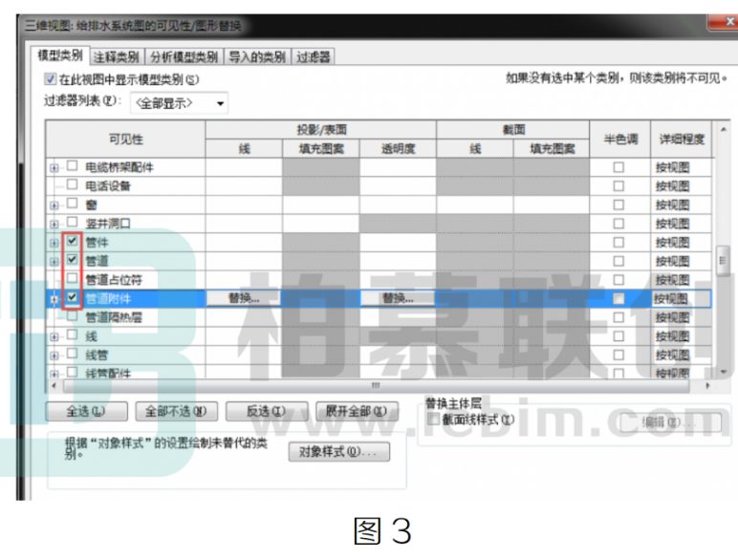The image size is (738, 560).
Task: Click the 详细程度 column header
Action: point(682,140)
